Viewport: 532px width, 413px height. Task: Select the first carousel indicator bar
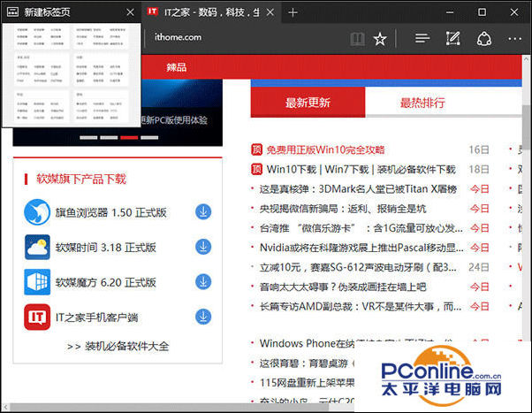[88, 138]
